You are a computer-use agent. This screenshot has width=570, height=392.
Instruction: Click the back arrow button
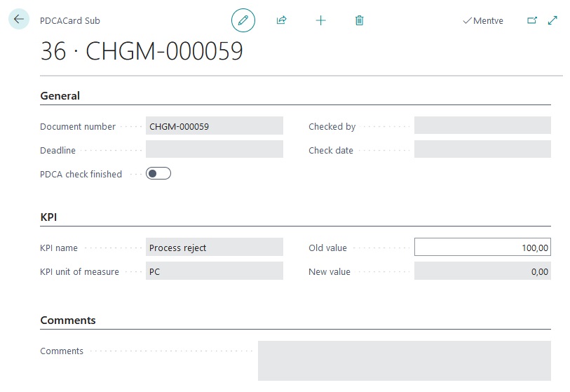[x=18, y=20]
